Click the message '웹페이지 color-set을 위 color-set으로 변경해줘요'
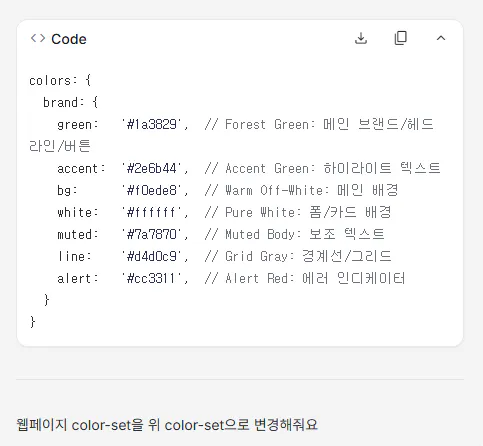This screenshot has width=483, height=446. click(167, 425)
